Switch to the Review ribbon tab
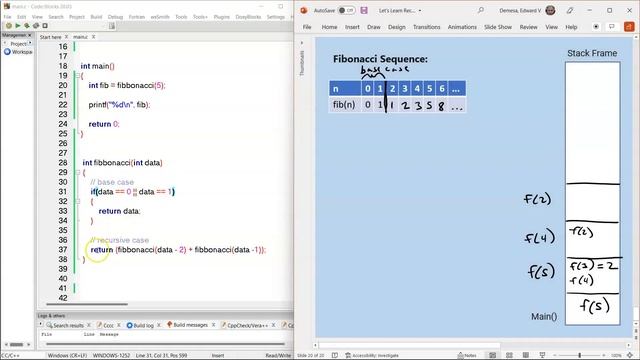The width and height of the screenshot is (640, 360). (529, 27)
